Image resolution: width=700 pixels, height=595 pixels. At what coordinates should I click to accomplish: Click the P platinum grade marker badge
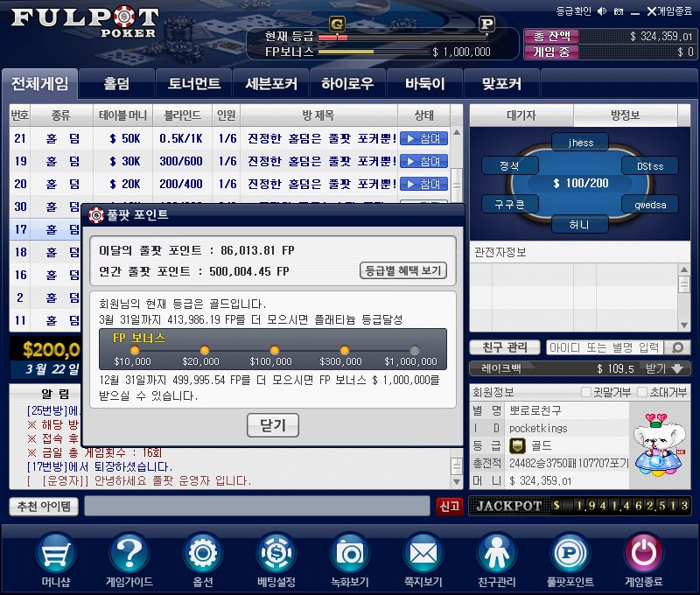click(x=486, y=24)
